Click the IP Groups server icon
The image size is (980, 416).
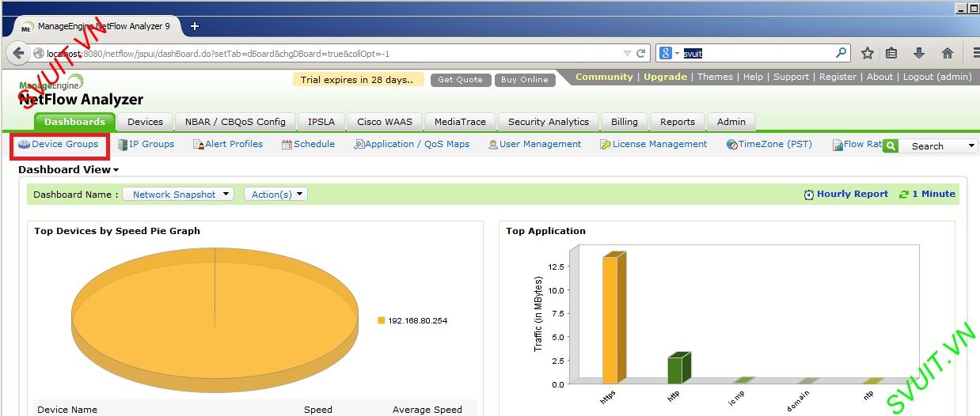(123, 144)
